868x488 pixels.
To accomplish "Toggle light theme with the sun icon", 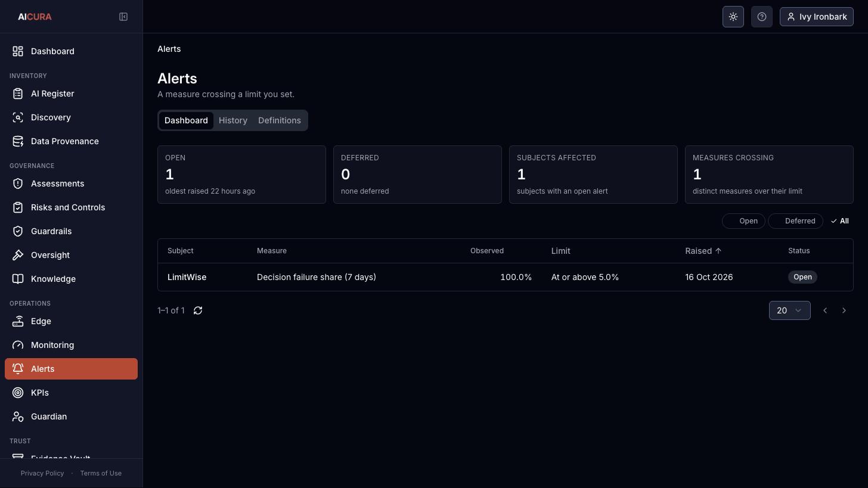I will point(733,17).
